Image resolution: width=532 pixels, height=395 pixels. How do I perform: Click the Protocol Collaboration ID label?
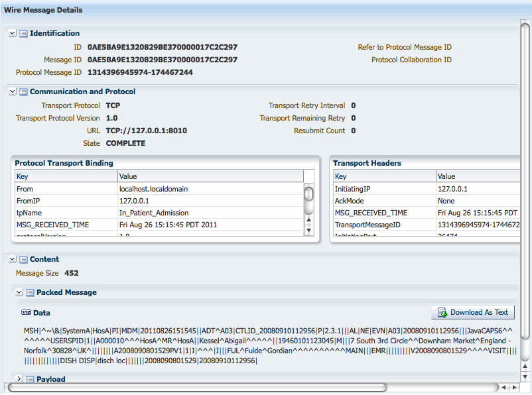[411, 60]
